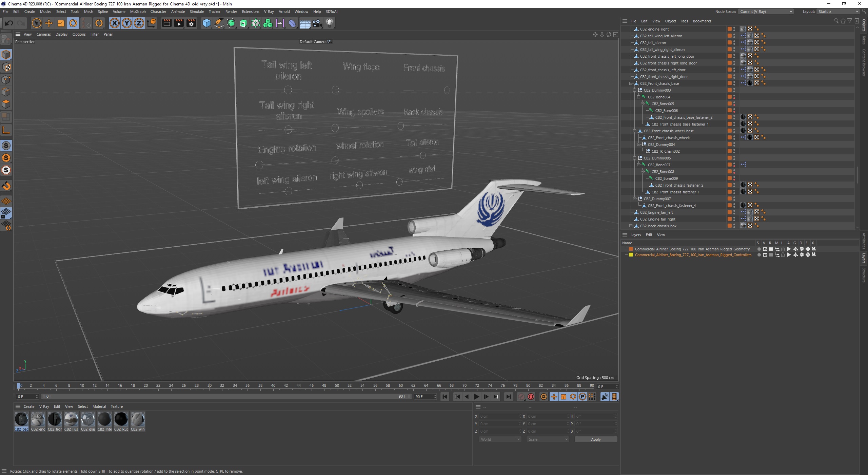Go to start of animation
Image resolution: width=868 pixels, height=475 pixels.
(445, 397)
